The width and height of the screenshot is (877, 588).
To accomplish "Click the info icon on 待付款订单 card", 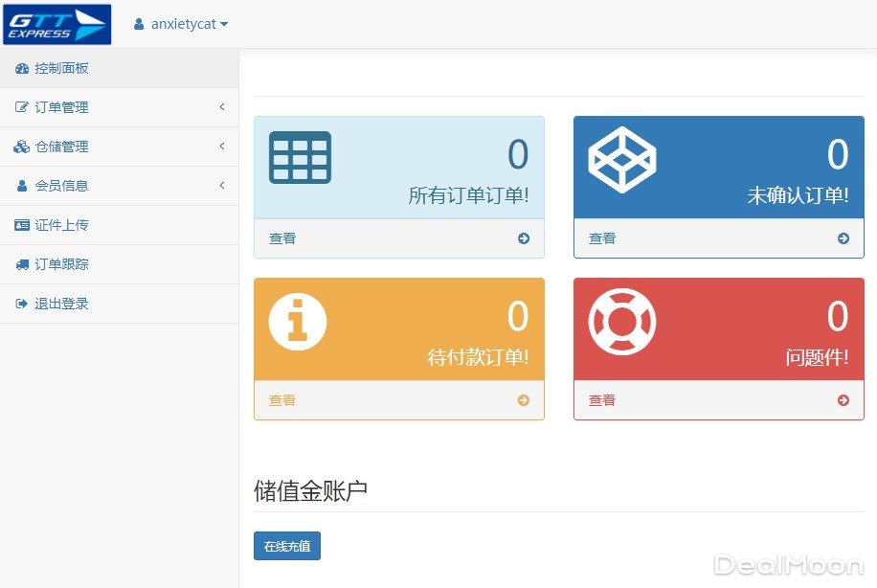I will click(x=298, y=321).
